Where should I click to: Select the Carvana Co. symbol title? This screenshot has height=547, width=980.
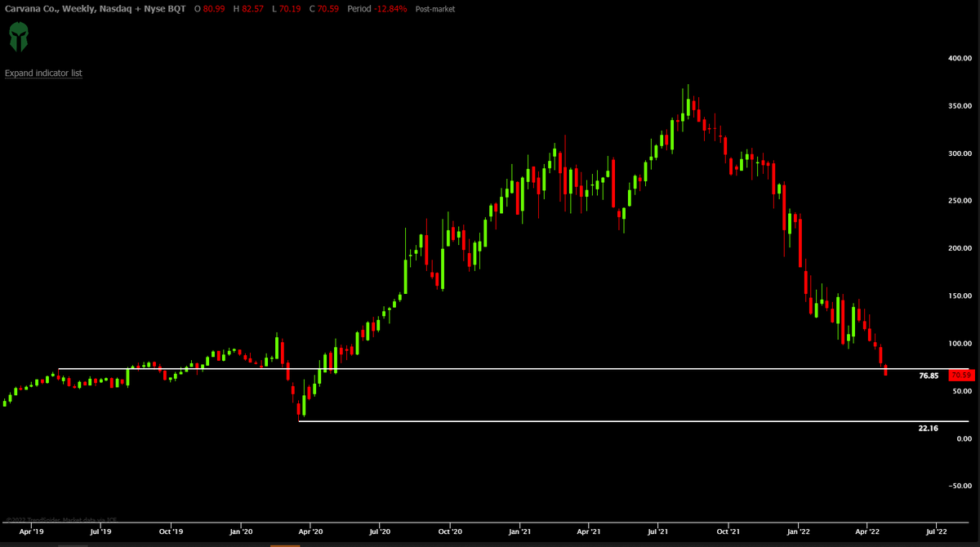tap(30, 9)
